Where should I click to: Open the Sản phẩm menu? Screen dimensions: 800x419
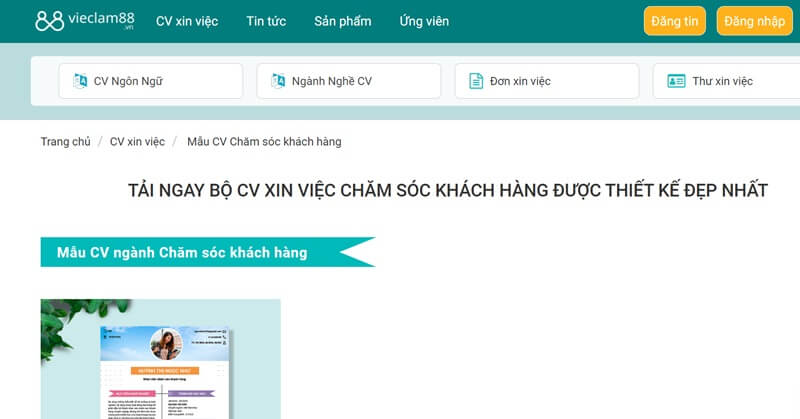point(342,21)
